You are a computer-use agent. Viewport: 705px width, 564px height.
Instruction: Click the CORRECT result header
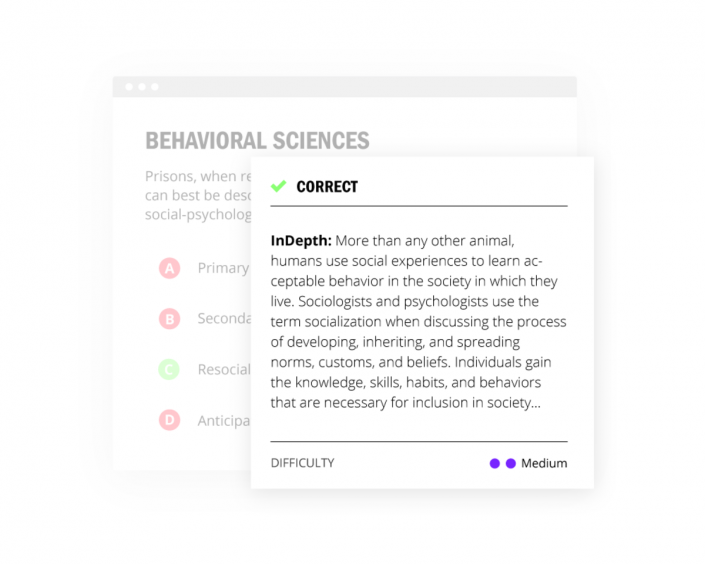click(x=327, y=186)
